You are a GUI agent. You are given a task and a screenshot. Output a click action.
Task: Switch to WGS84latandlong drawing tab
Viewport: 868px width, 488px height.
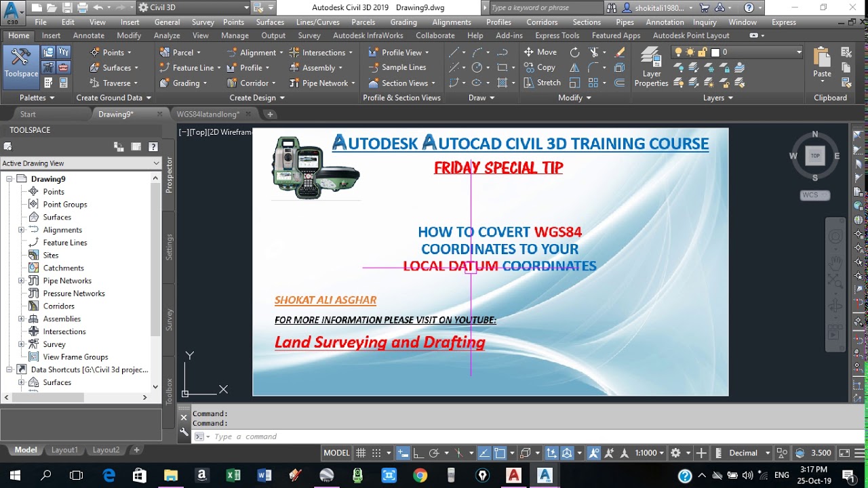[x=208, y=114]
